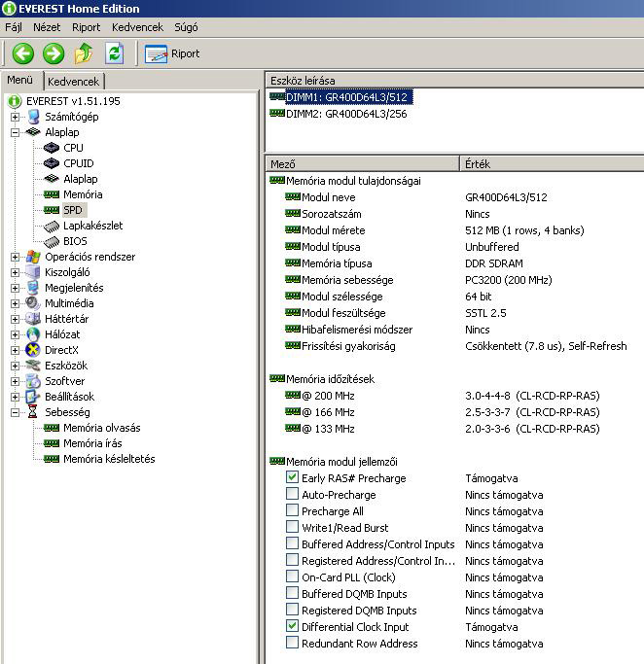
Task: Click the green Forward arrow button
Action: [54, 53]
